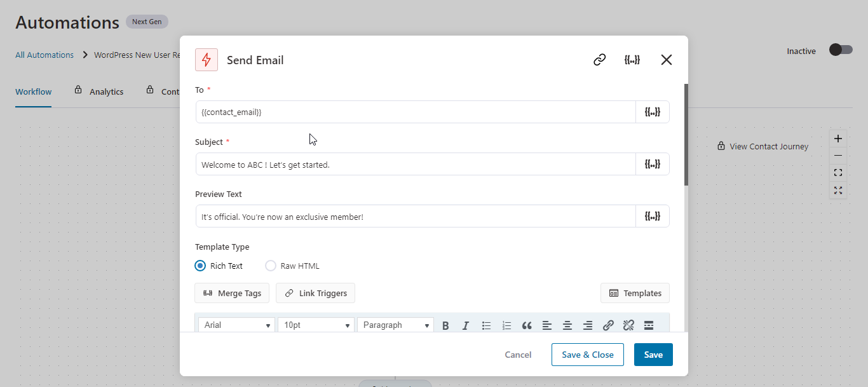Toggle bold formatting in the email editor
The height and width of the screenshot is (387, 868).
click(445, 325)
